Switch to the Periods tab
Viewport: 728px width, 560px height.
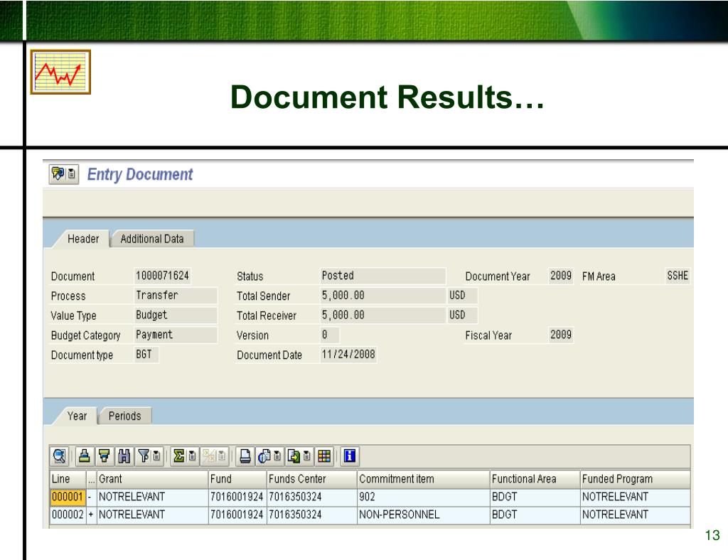point(124,416)
